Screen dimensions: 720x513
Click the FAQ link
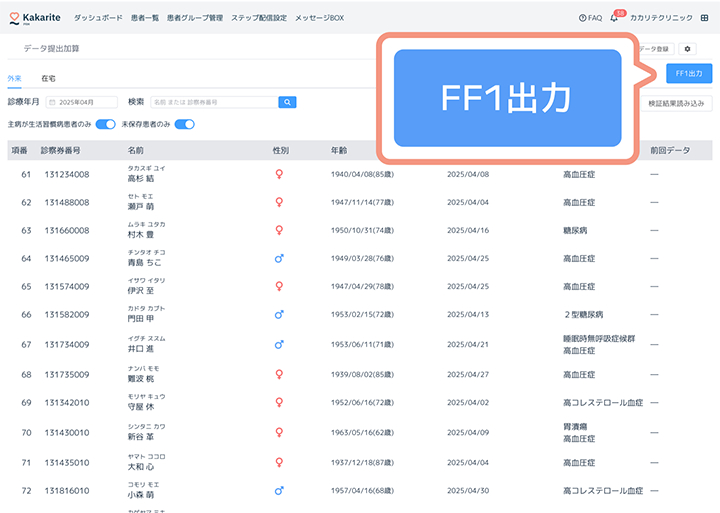pyautogui.click(x=591, y=18)
